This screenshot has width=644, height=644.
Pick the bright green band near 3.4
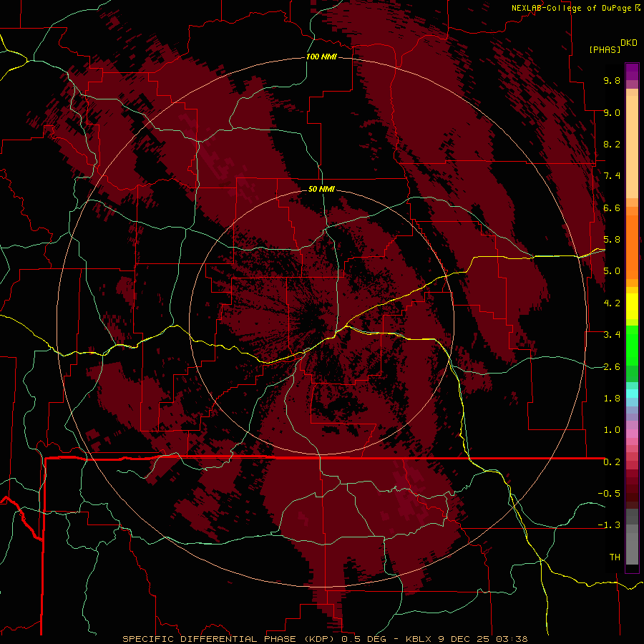click(x=632, y=346)
